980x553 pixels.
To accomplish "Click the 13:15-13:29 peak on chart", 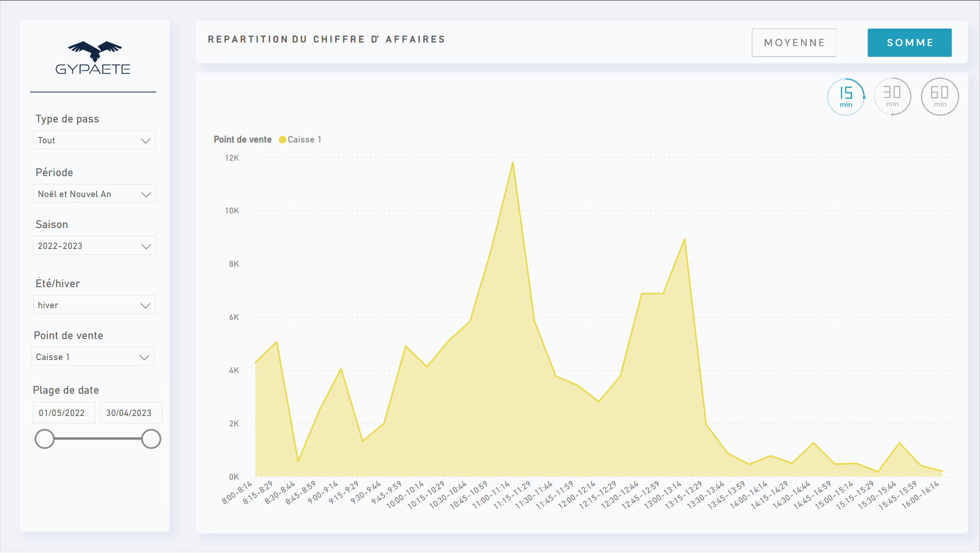I will pyautogui.click(x=684, y=239).
